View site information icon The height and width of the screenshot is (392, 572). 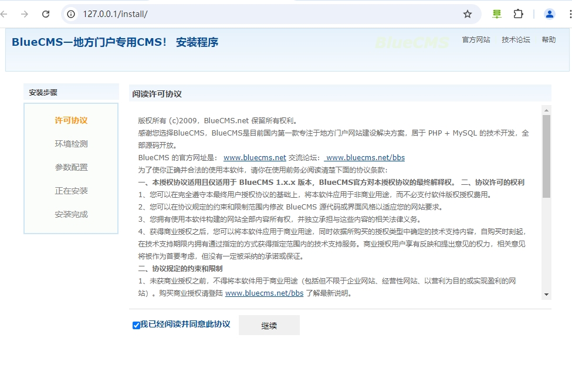tap(71, 14)
